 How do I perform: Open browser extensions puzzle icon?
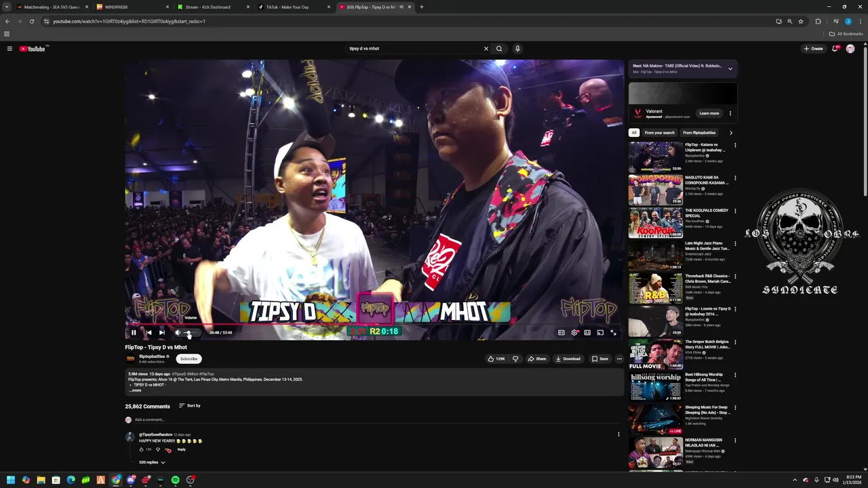click(x=818, y=21)
